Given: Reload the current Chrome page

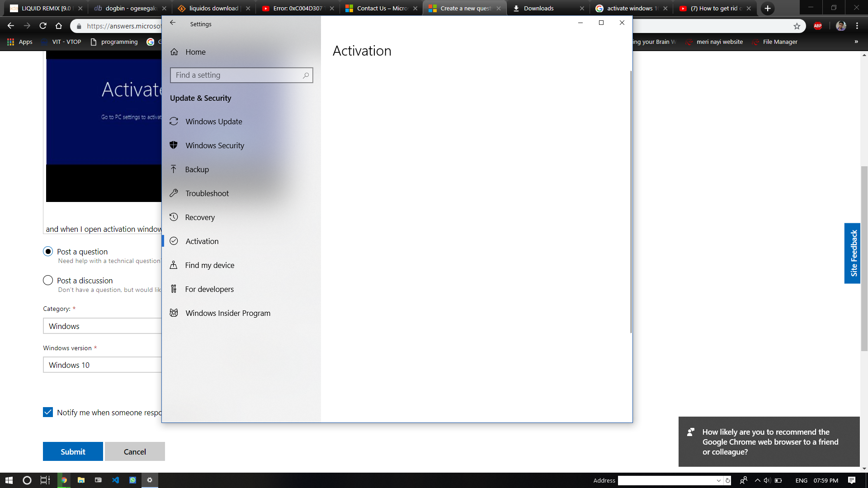Looking at the screenshot, I should pyautogui.click(x=43, y=26).
